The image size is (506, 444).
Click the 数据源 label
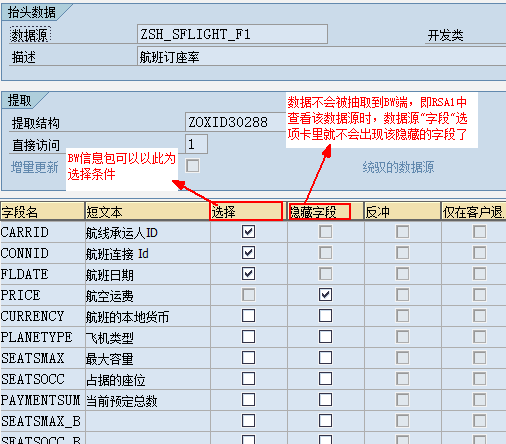coord(30,35)
